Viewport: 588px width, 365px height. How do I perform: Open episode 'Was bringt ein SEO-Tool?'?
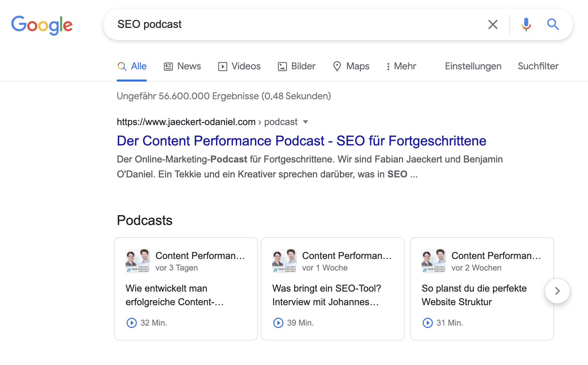[x=327, y=295]
